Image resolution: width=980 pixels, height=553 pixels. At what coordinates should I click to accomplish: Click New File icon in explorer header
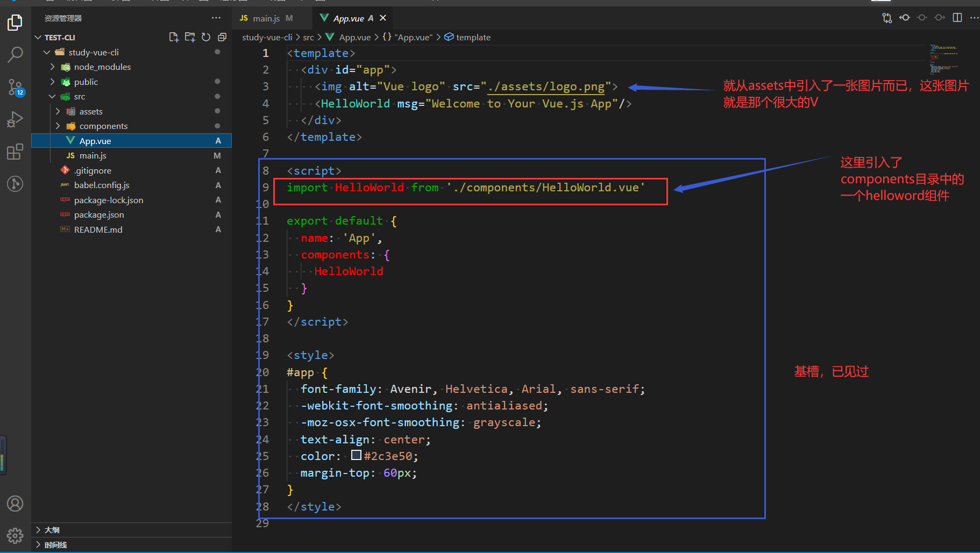[x=174, y=37]
